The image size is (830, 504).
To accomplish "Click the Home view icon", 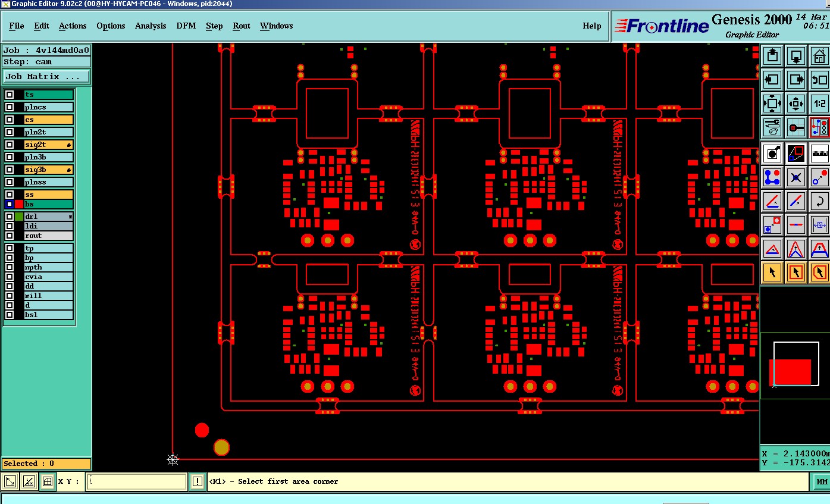I will (819, 57).
